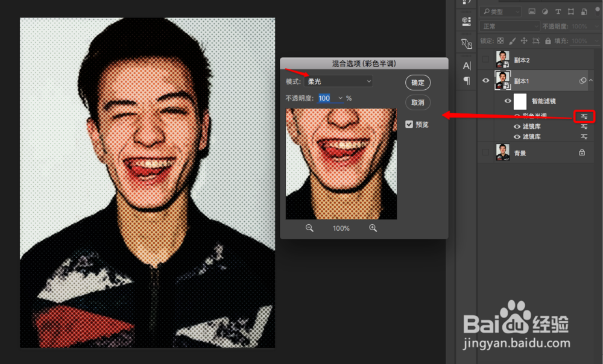Collapse the 副本1 smart filters with the chevron

[x=591, y=80]
